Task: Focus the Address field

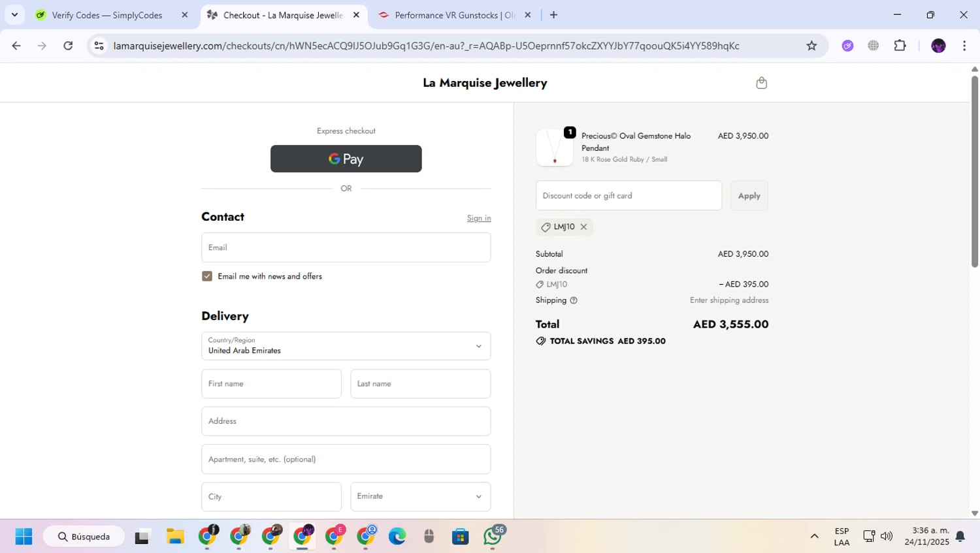Action: click(x=346, y=421)
